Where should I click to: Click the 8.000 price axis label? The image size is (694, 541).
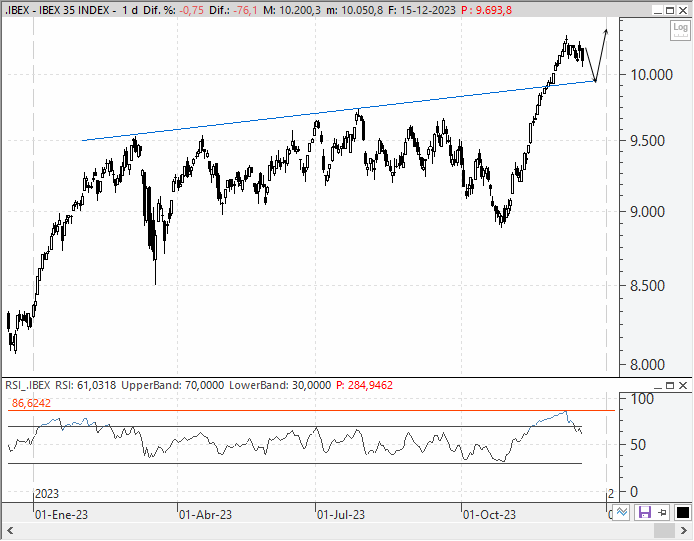click(648, 365)
